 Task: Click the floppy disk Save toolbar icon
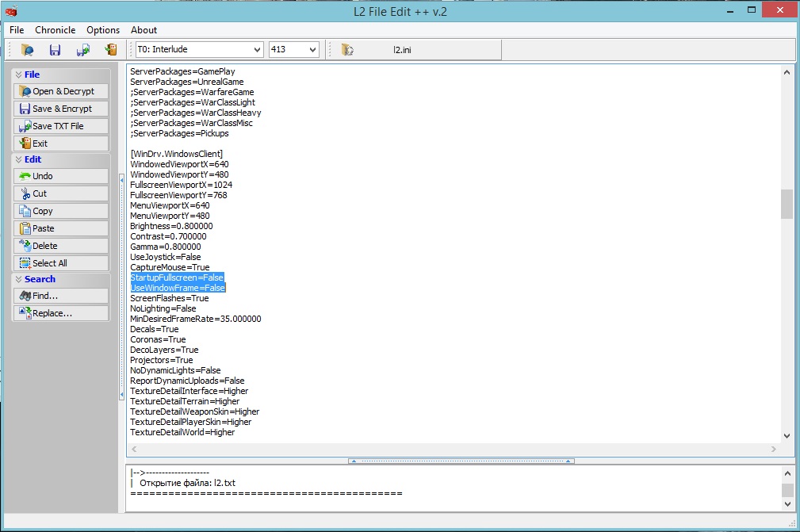click(x=55, y=50)
